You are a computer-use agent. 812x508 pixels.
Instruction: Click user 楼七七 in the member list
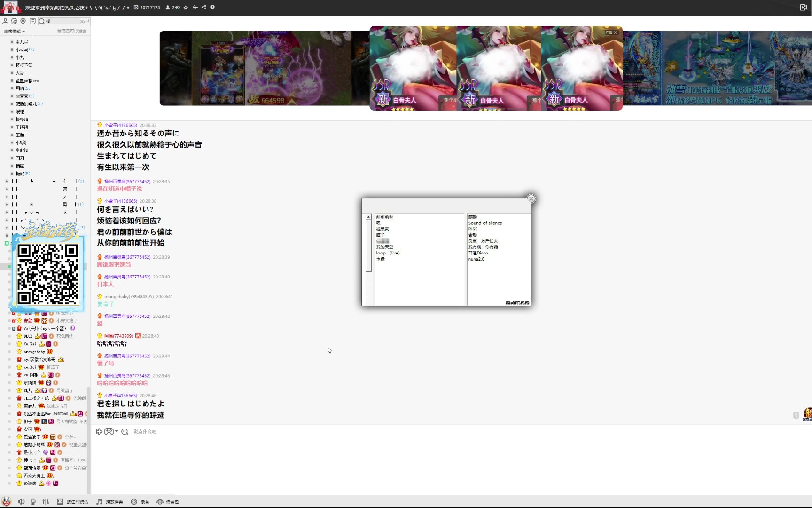point(30,460)
